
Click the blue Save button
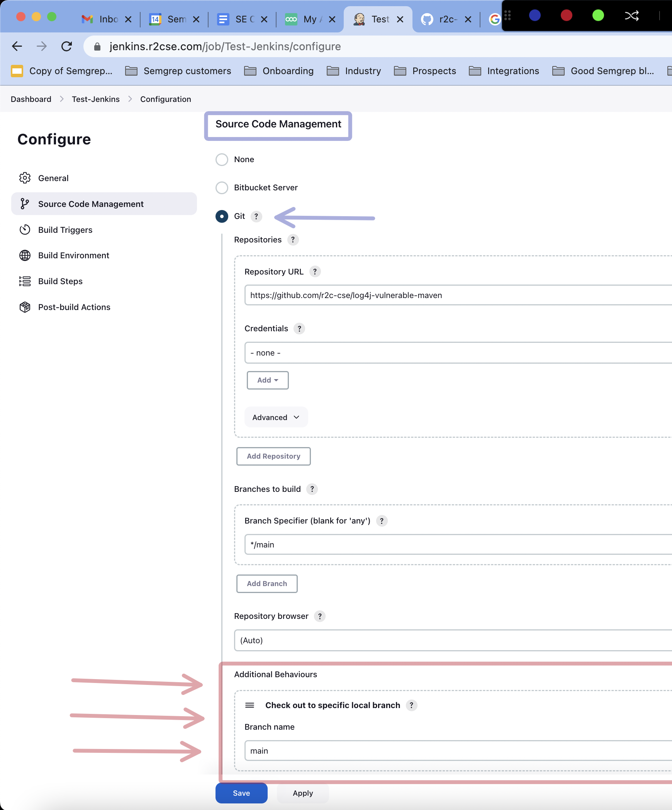(241, 793)
